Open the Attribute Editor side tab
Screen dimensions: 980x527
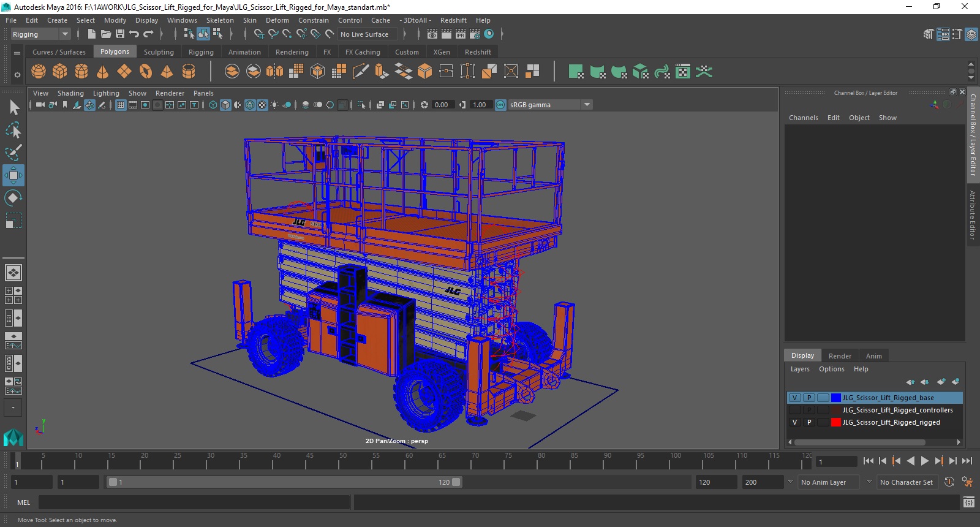pos(972,214)
